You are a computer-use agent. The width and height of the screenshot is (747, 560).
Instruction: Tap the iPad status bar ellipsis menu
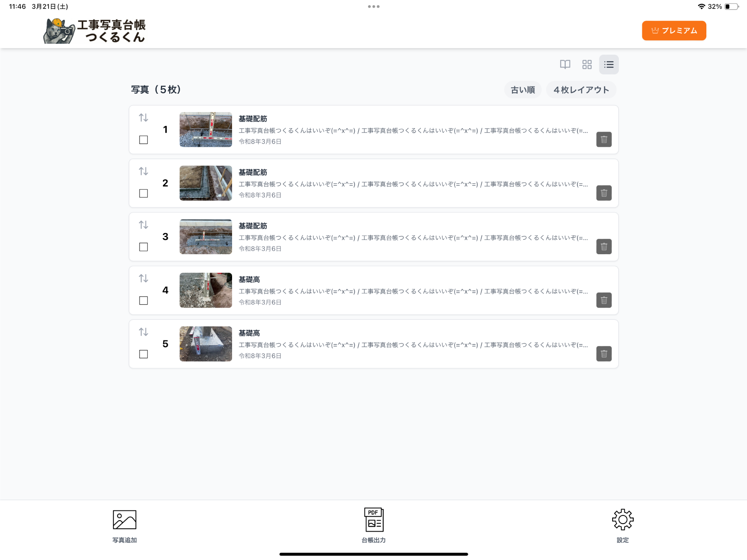(373, 6)
